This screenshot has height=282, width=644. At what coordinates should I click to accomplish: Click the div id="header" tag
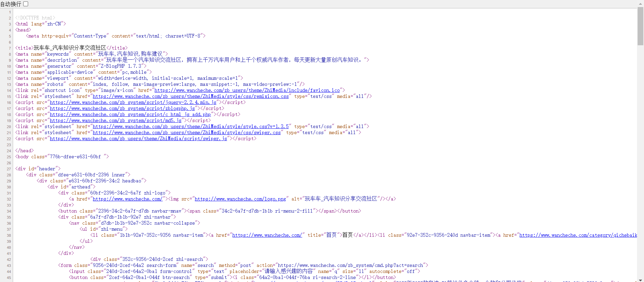click(38, 169)
